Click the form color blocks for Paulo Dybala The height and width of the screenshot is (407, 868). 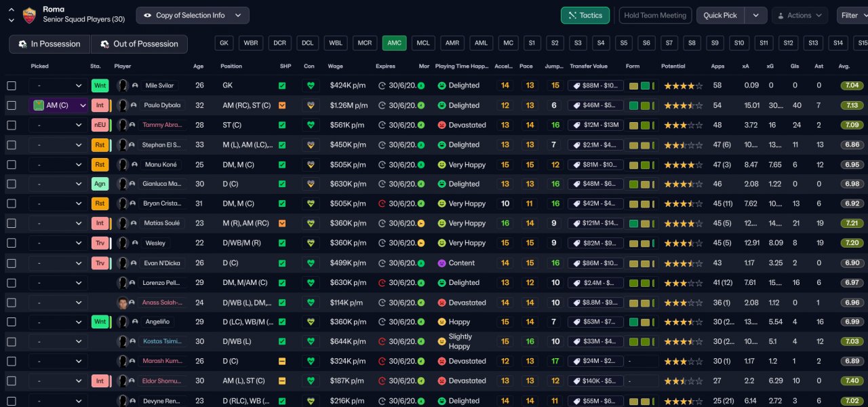click(643, 106)
